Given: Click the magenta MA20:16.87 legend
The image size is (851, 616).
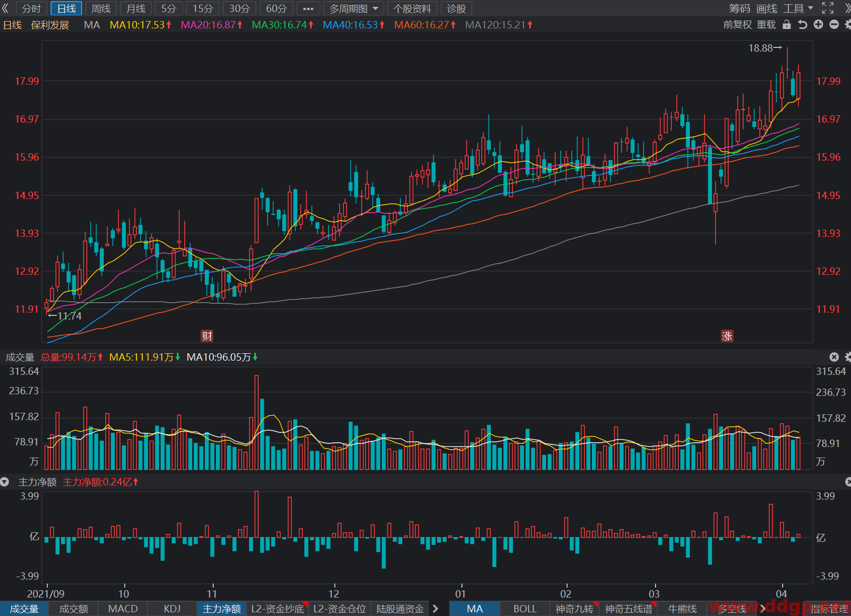Looking at the screenshot, I should tap(211, 25).
